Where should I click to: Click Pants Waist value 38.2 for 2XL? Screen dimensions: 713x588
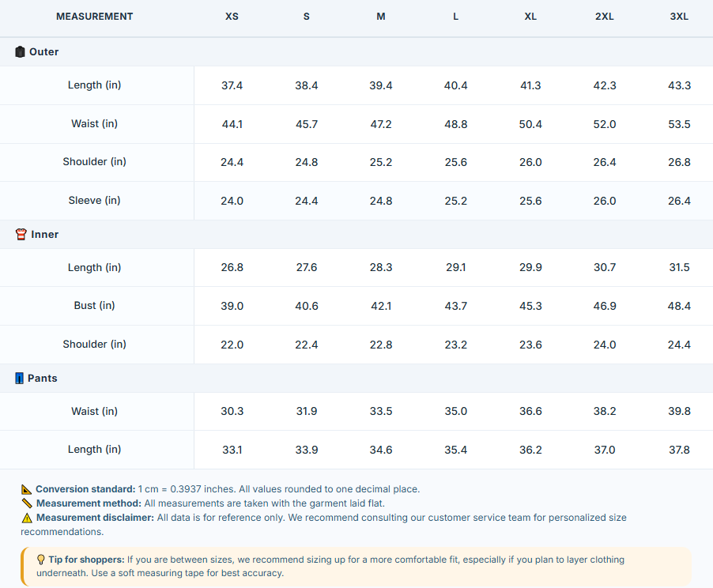[605, 411]
